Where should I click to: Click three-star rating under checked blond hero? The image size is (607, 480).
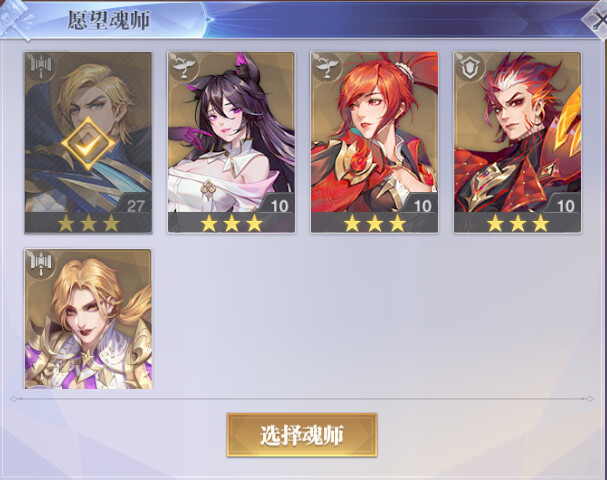[88, 223]
